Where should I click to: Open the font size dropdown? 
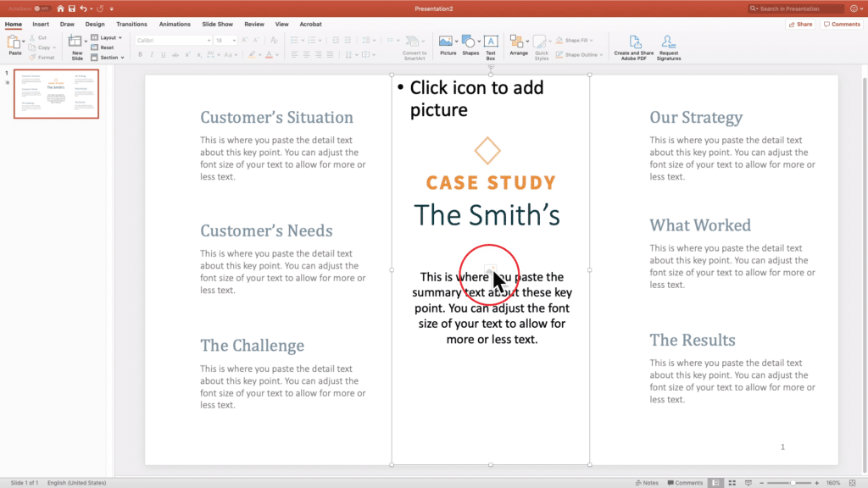coord(233,40)
